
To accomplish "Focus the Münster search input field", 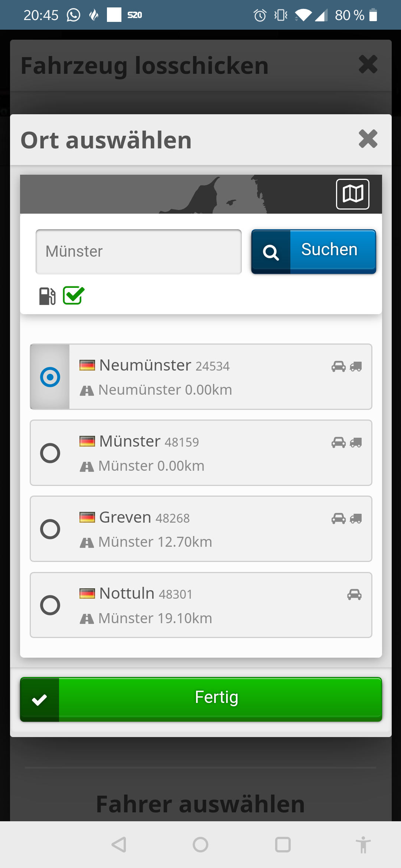I will (138, 251).
